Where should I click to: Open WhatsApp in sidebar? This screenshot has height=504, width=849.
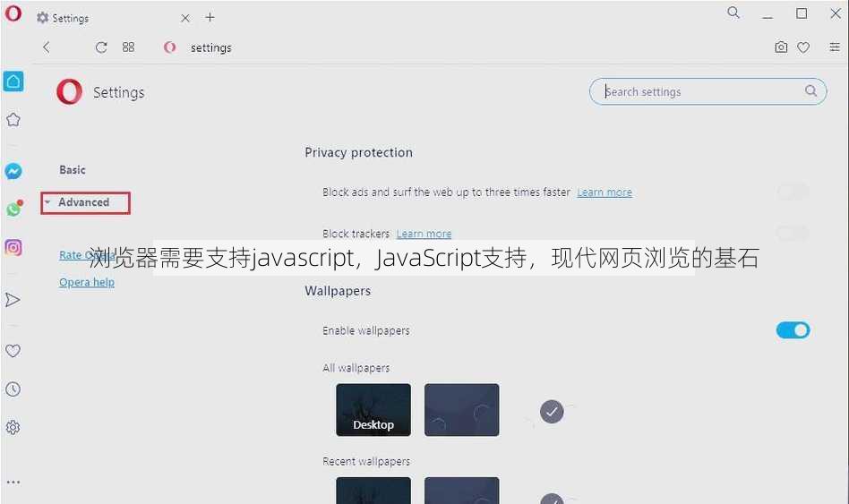[14, 209]
